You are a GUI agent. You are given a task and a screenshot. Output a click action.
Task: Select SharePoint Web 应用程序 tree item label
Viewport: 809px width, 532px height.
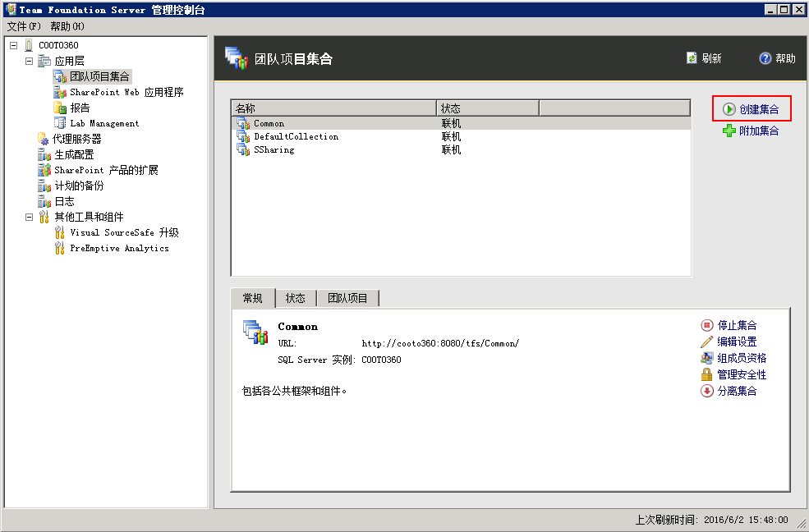tap(126, 92)
